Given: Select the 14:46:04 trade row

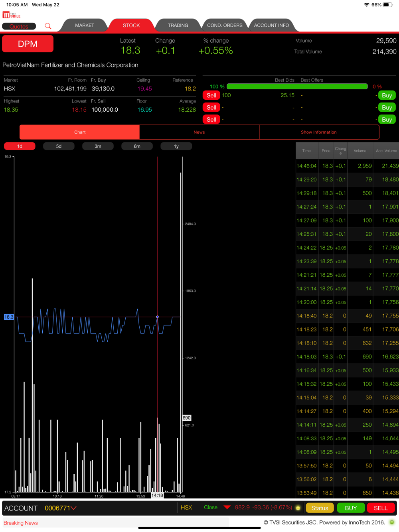Looking at the screenshot, I should (x=348, y=166).
